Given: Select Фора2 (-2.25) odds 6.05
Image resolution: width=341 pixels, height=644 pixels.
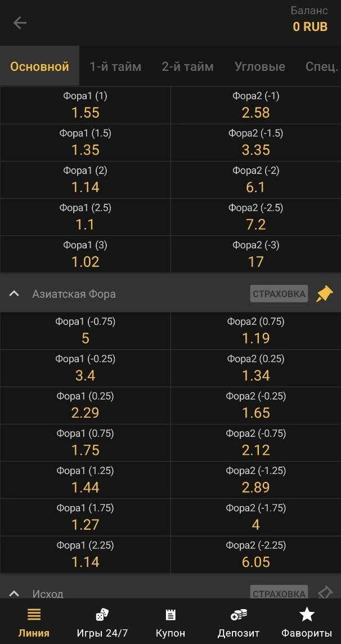Looking at the screenshot, I should click(x=255, y=554).
